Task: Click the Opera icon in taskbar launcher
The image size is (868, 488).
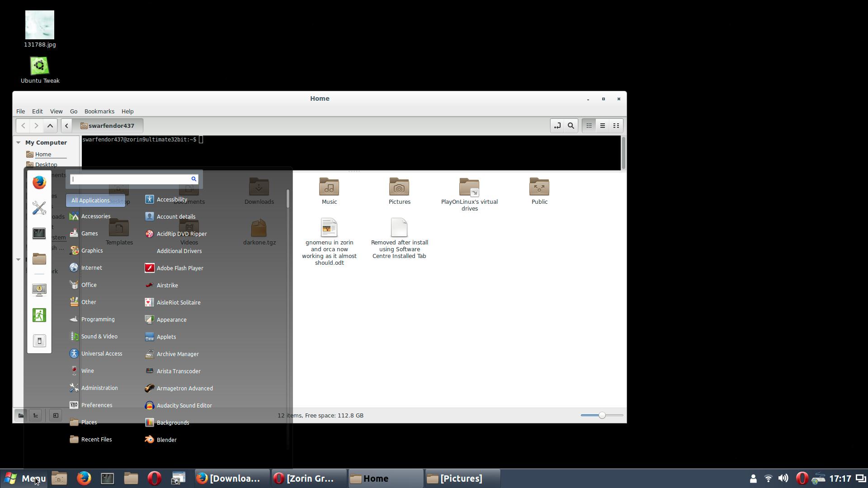Action: [x=154, y=478]
